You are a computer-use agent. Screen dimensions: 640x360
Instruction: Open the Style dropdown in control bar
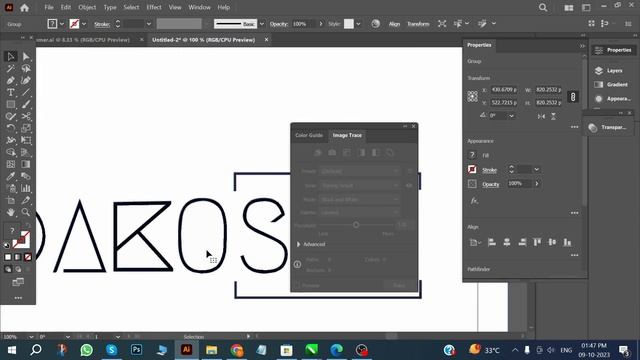click(x=358, y=24)
